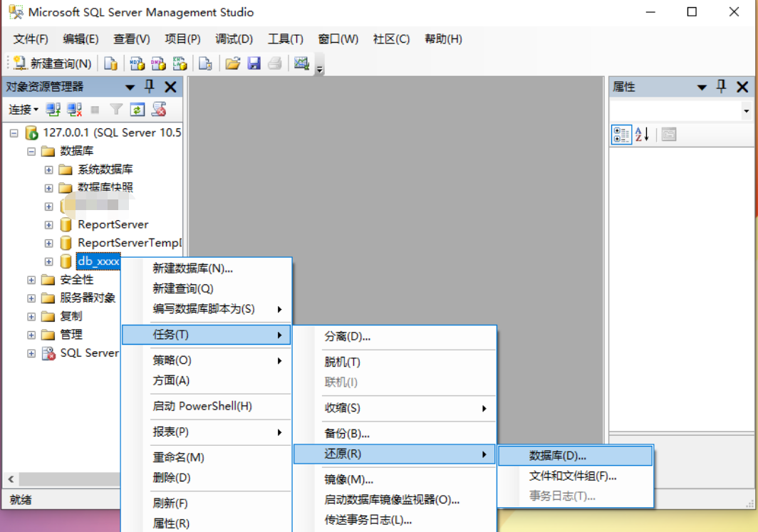The height and width of the screenshot is (532, 758).
Task: Expand the 数据库快照 folder
Action: 49,188
